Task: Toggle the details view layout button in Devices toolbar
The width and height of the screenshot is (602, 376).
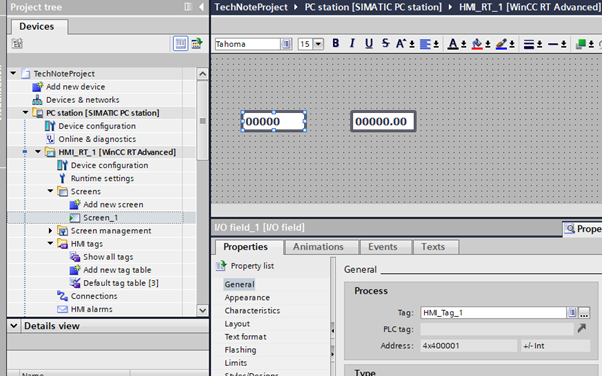Action: [x=180, y=43]
